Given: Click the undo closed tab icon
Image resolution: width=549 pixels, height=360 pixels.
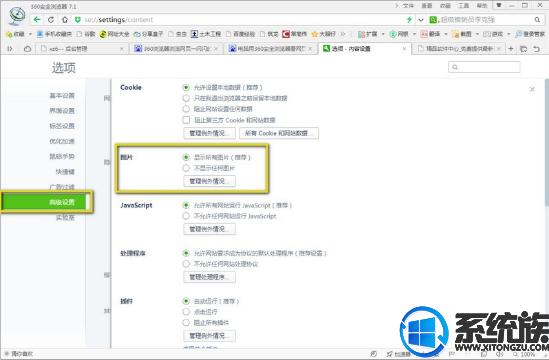Looking at the screenshot, I should (x=536, y=49).
